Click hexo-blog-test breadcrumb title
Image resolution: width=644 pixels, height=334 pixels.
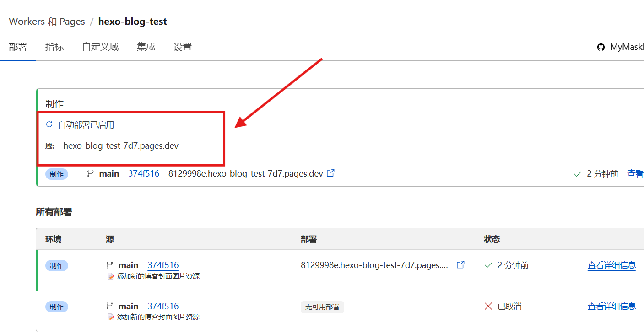pyautogui.click(x=133, y=22)
